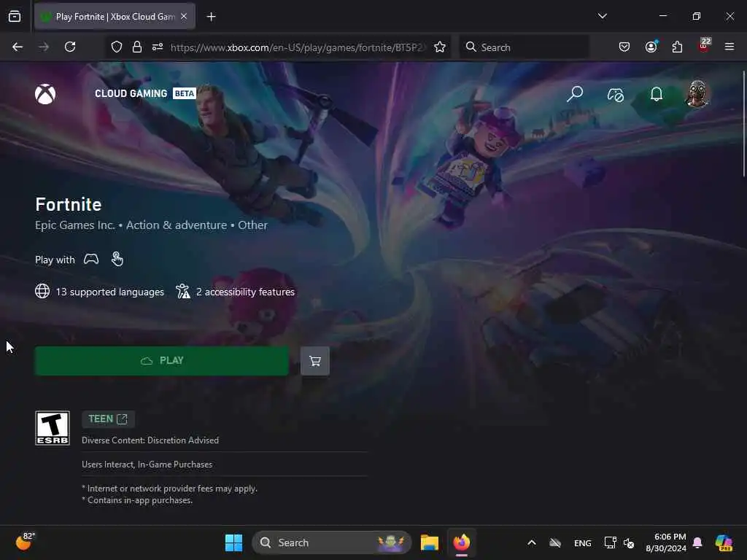This screenshot has height=560, width=747.
Task: Click the Firefox taskbar icon
Action: tap(462, 542)
